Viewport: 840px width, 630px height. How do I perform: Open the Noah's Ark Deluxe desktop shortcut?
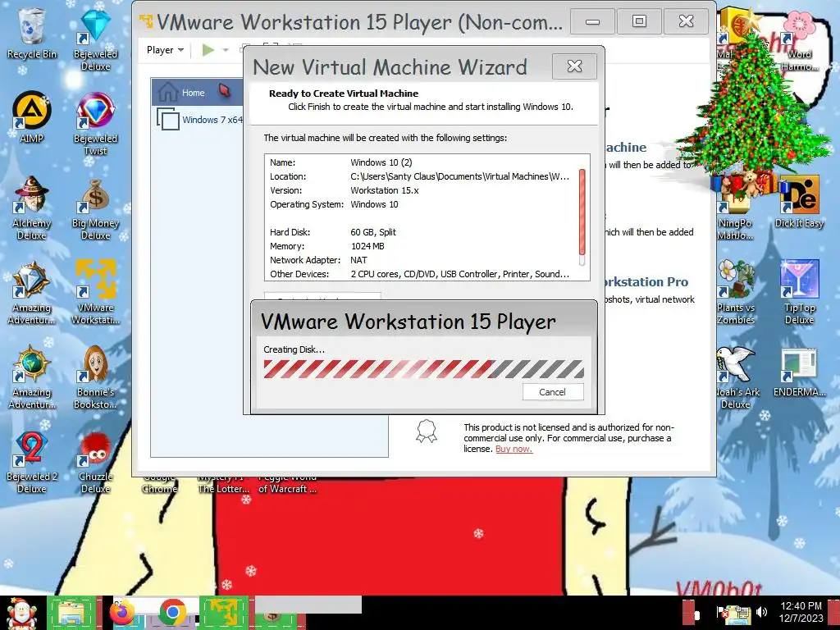[x=737, y=377]
